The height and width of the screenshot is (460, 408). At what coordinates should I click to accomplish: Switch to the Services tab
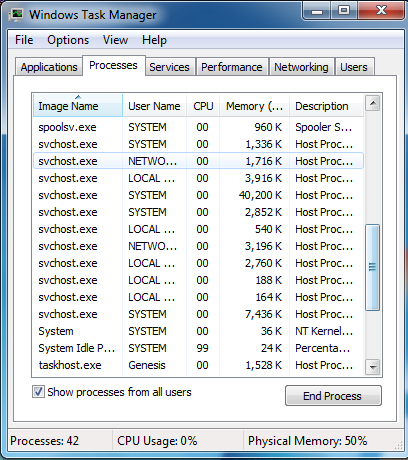pos(169,67)
